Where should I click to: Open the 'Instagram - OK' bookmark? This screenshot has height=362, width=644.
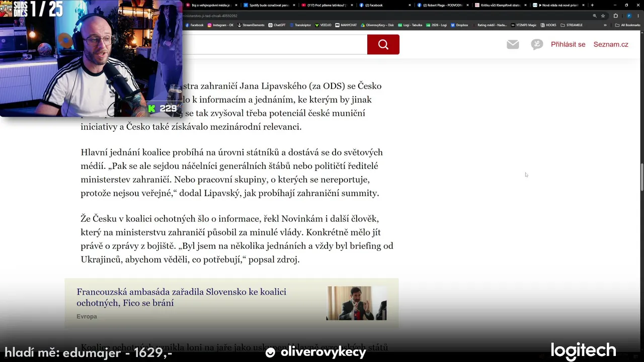tap(220, 25)
